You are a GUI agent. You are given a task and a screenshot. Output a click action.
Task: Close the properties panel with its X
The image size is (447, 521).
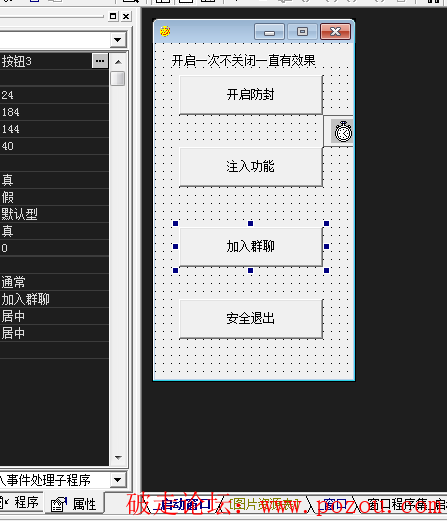tap(126, 16)
